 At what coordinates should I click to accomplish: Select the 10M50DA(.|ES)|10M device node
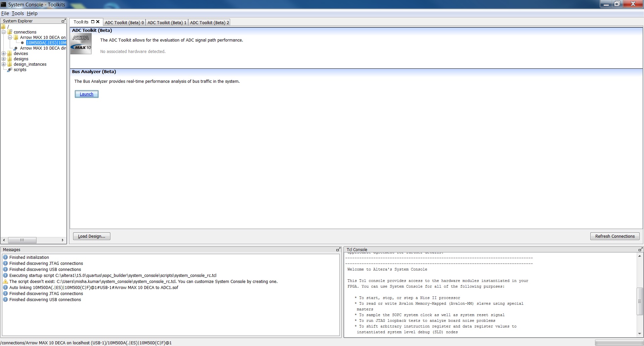[46, 43]
